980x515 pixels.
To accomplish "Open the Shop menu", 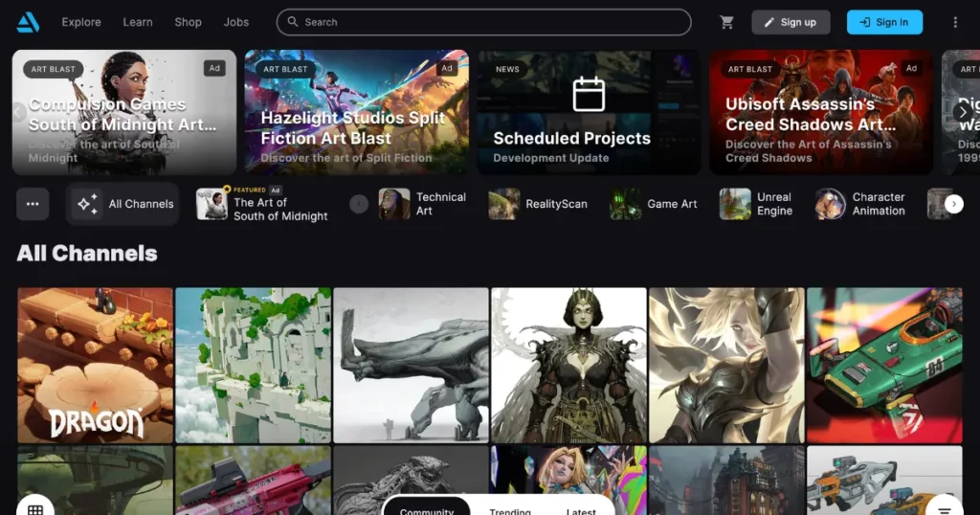I will [188, 22].
